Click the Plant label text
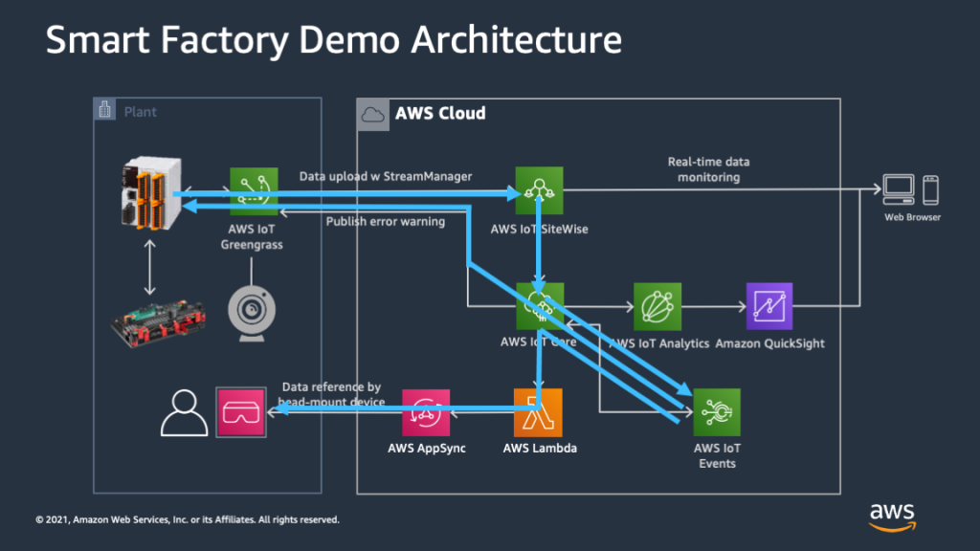Image resolution: width=980 pixels, height=551 pixels. [x=140, y=111]
